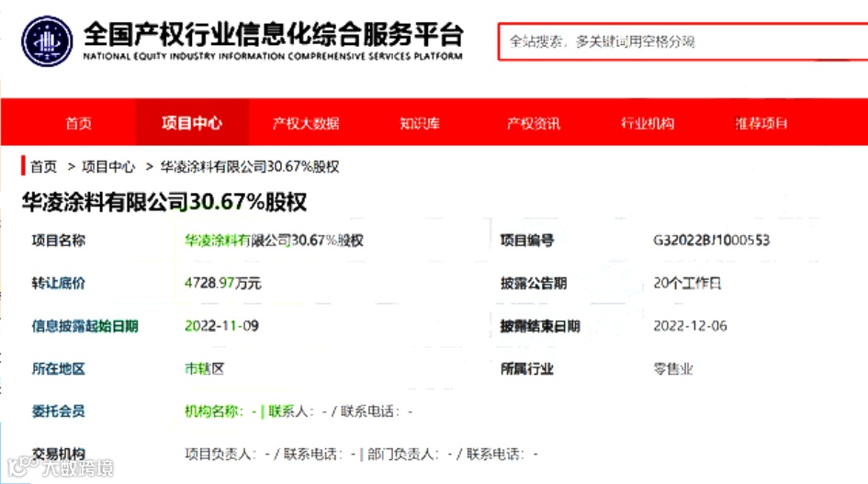Open the 产权资讯 navigation tab

coord(534,123)
